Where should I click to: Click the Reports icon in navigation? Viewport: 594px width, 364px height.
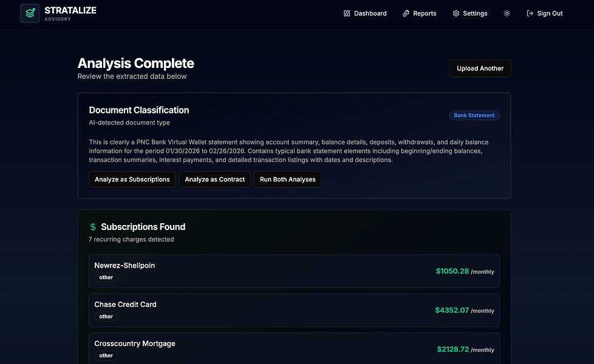[x=406, y=13]
